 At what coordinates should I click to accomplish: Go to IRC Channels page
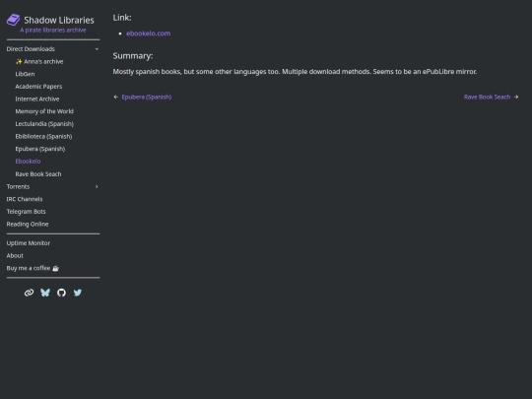coord(25,199)
